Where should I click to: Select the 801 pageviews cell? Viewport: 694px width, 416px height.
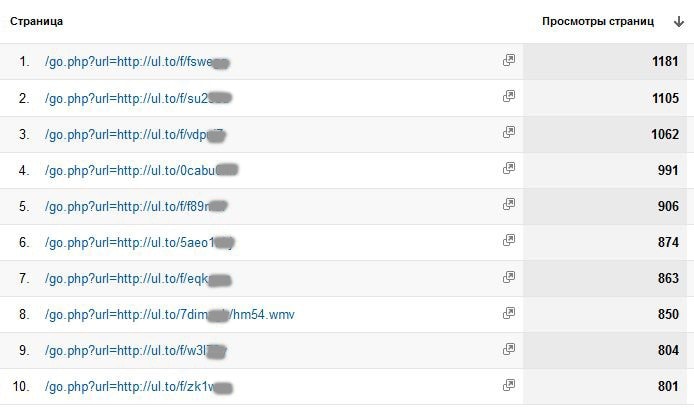666,387
